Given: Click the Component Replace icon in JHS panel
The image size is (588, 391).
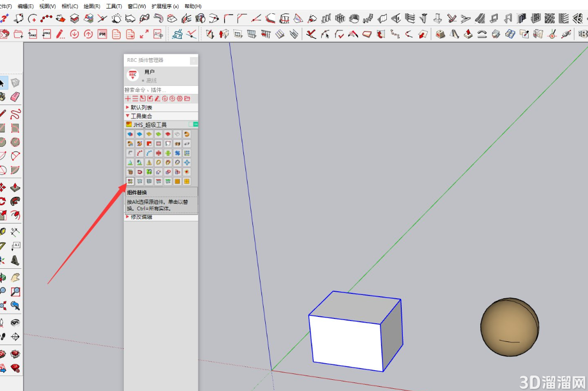Looking at the screenshot, I should click(x=130, y=181).
